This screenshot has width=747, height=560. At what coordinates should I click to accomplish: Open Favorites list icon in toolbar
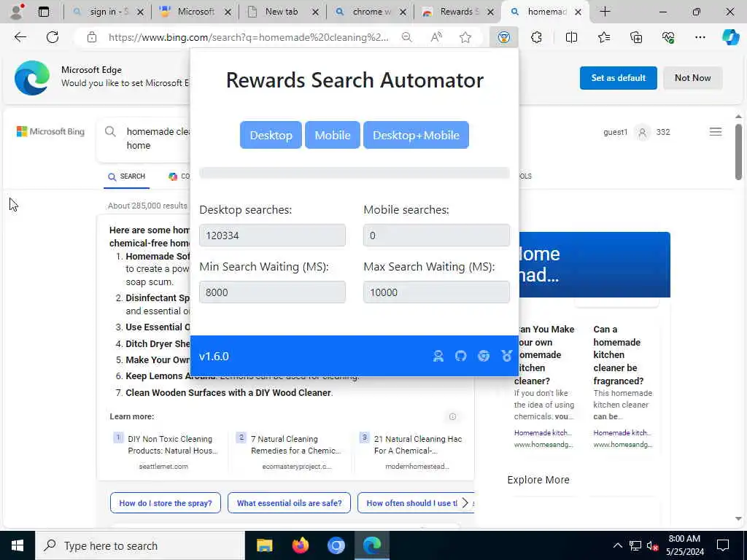[x=603, y=37]
